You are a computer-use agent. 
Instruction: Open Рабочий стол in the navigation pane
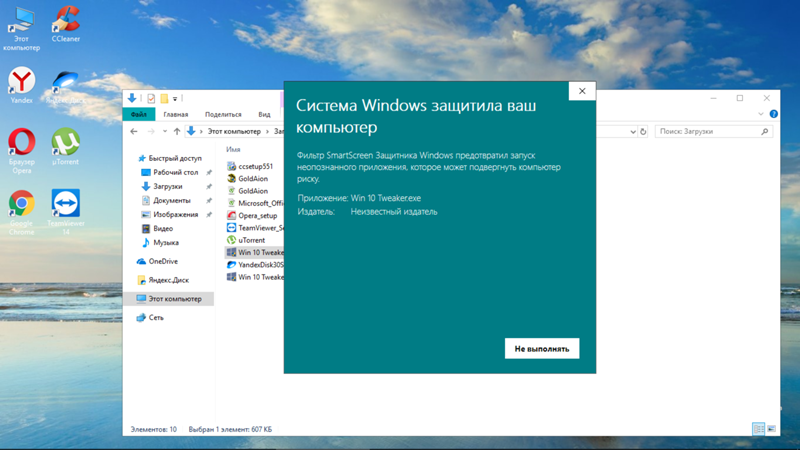(176, 172)
